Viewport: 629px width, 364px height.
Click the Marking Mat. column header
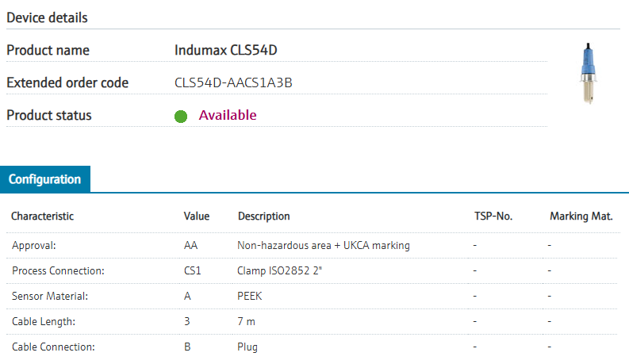click(581, 216)
